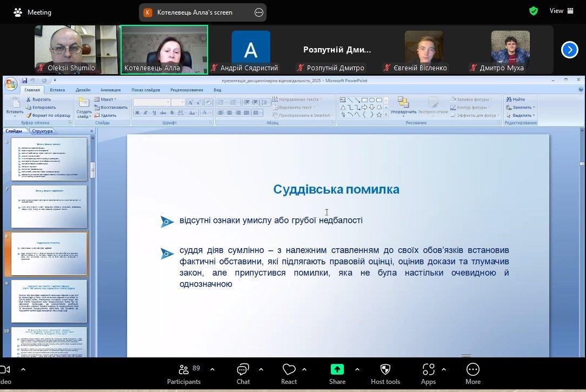Open the Participants list
The width and height of the screenshot is (586, 392).
183,374
